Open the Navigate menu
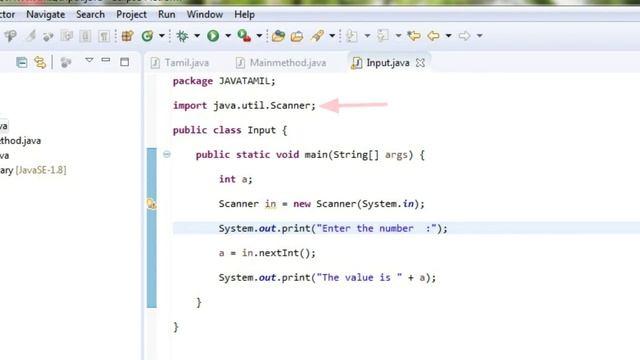The height and width of the screenshot is (360, 640). point(45,15)
